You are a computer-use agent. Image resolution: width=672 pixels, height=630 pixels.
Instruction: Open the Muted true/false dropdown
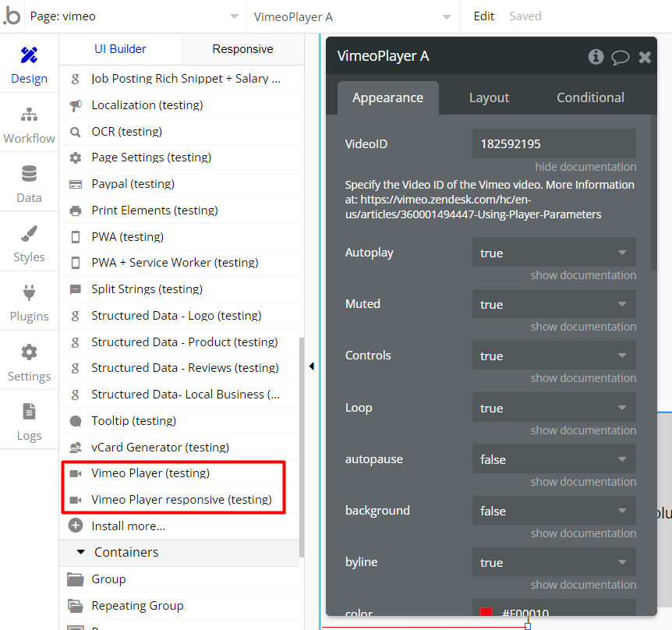click(x=554, y=304)
